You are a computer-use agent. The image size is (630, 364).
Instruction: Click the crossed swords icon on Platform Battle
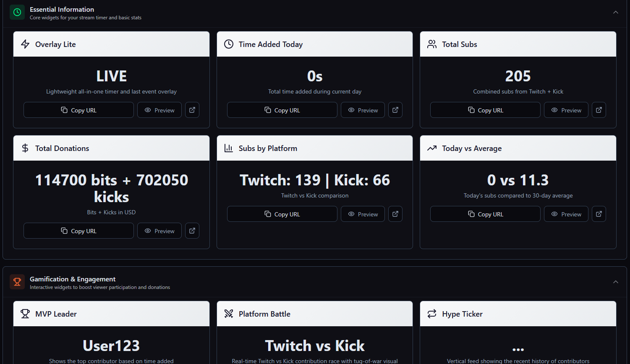point(228,314)
